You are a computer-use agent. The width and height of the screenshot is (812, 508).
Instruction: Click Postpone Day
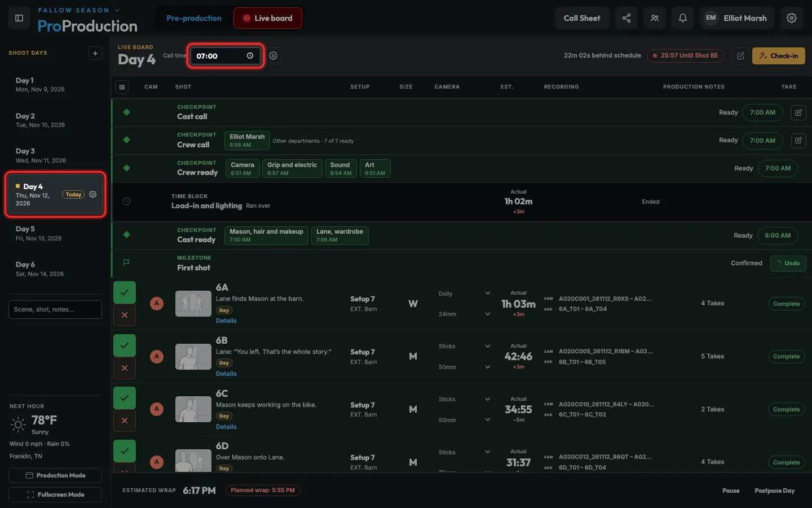pyautogui.click(x=774, y=491)
